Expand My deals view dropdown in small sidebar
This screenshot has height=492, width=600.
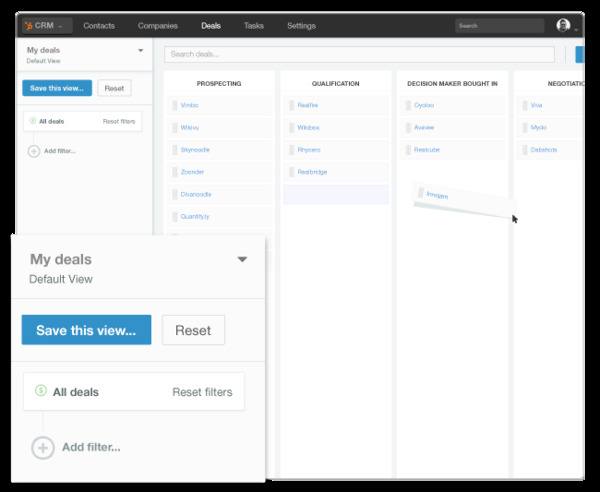(x=140, y=51)
